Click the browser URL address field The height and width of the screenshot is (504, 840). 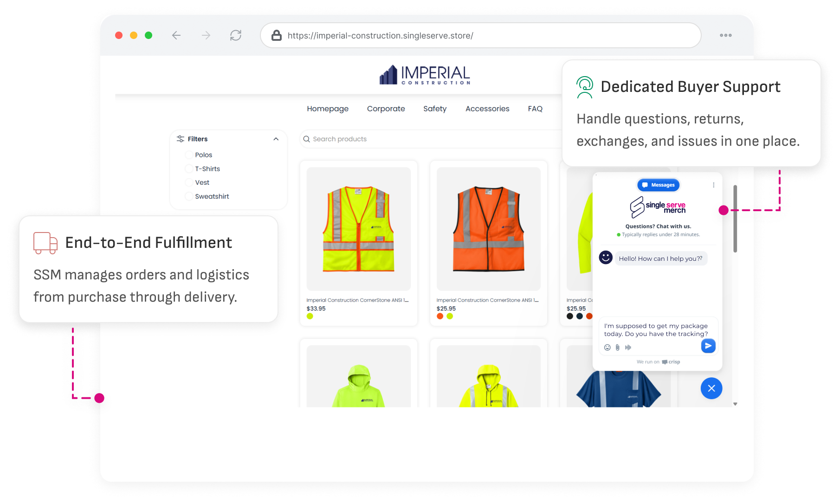coord(480,35)
